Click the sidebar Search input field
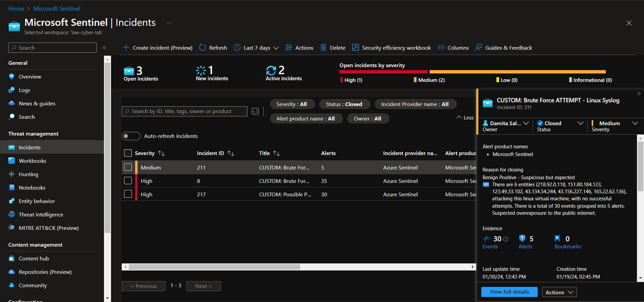 52,48
